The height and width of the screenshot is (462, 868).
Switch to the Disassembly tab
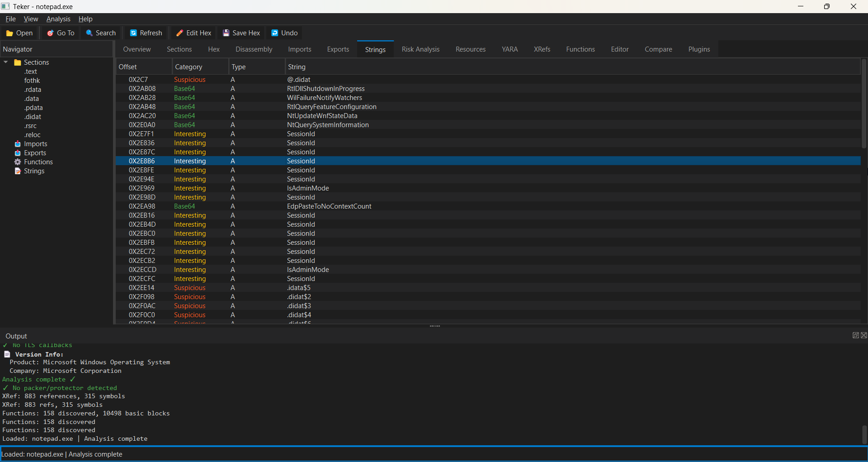click(x=254, y=49)
